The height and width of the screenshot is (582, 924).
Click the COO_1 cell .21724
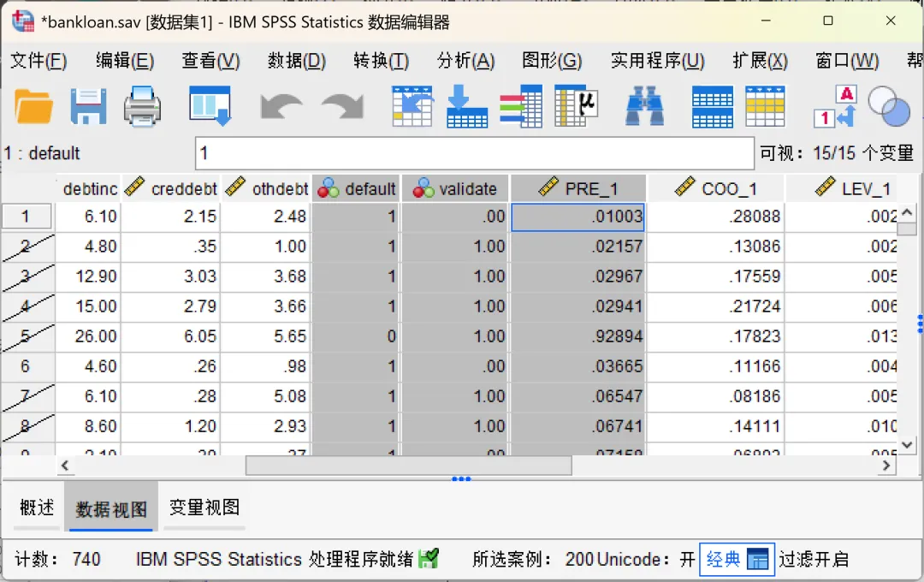click(x=715, y=306)
